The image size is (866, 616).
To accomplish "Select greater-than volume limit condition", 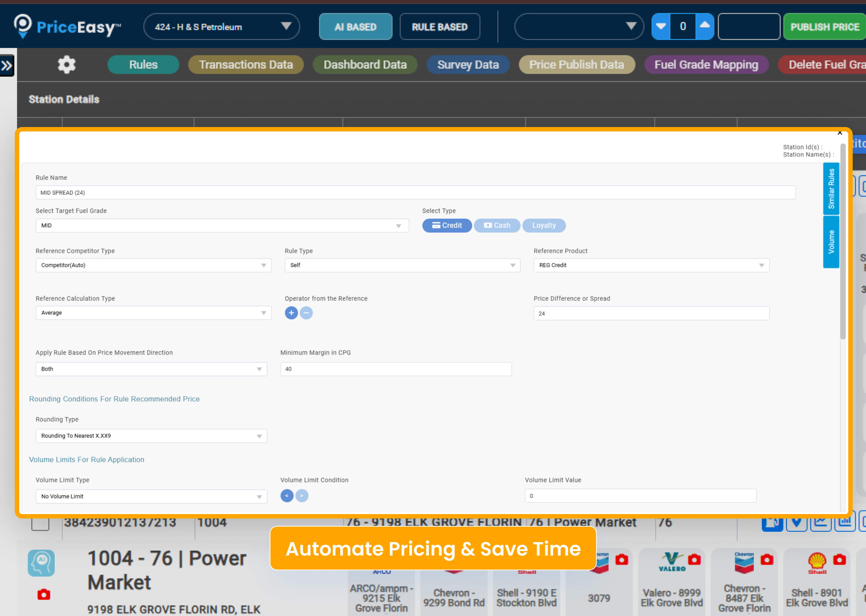I will point(302,496).
